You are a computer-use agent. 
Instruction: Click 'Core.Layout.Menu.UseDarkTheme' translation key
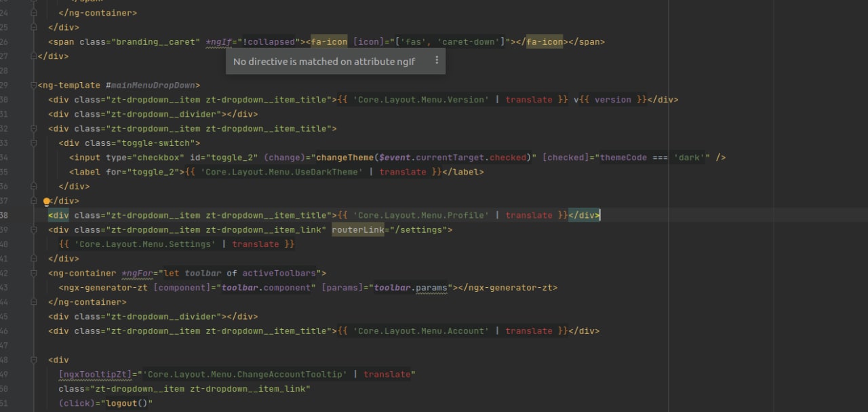click(281, 172)
